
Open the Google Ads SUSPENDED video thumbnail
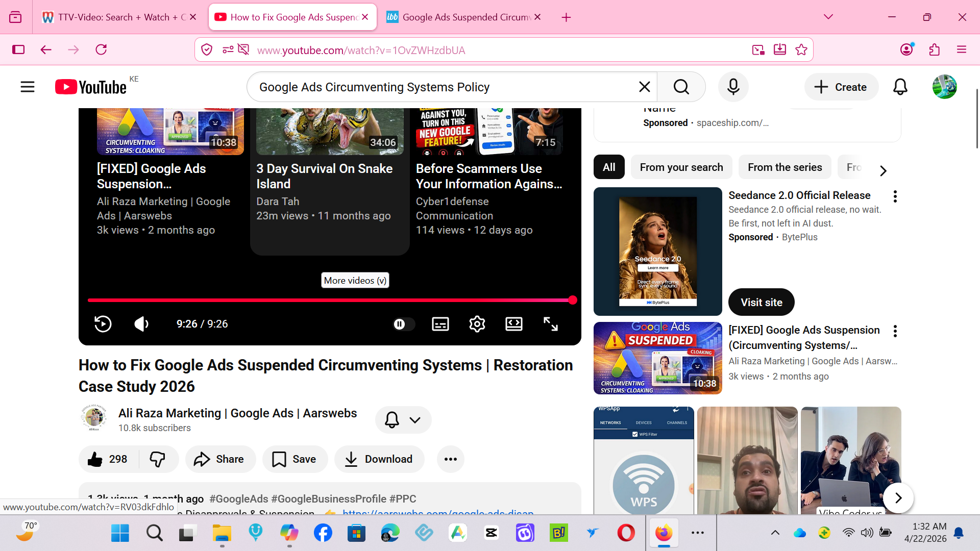657,358
